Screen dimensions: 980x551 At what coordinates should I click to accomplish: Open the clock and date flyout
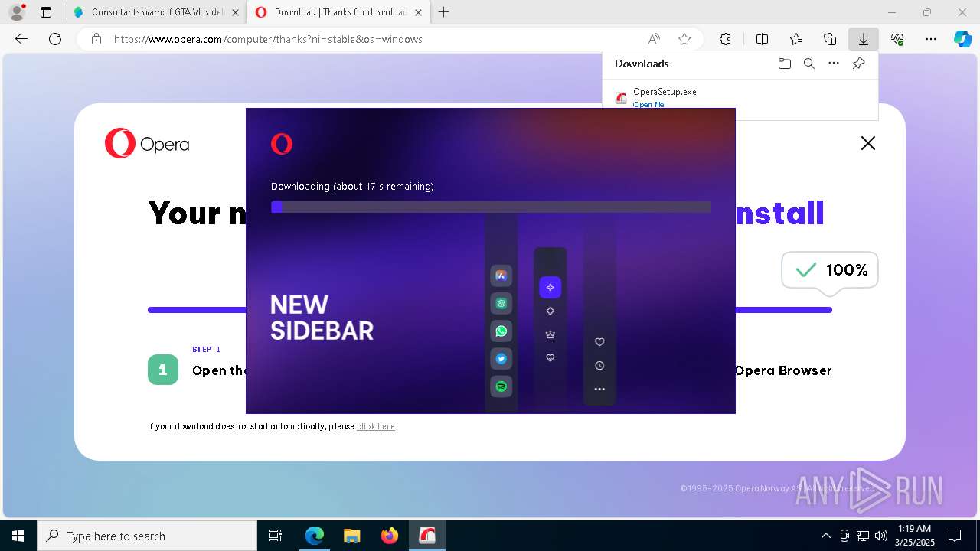(x=914, y=536)
